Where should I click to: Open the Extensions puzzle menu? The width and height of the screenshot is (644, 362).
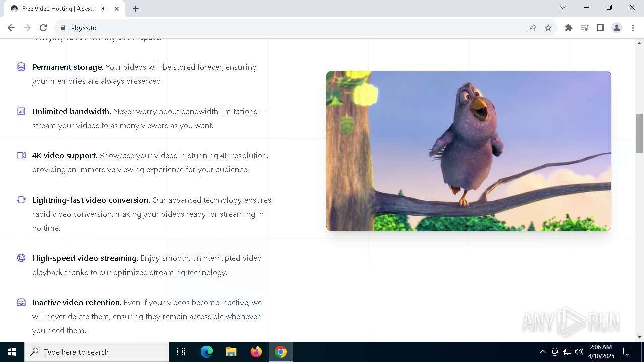569,28
